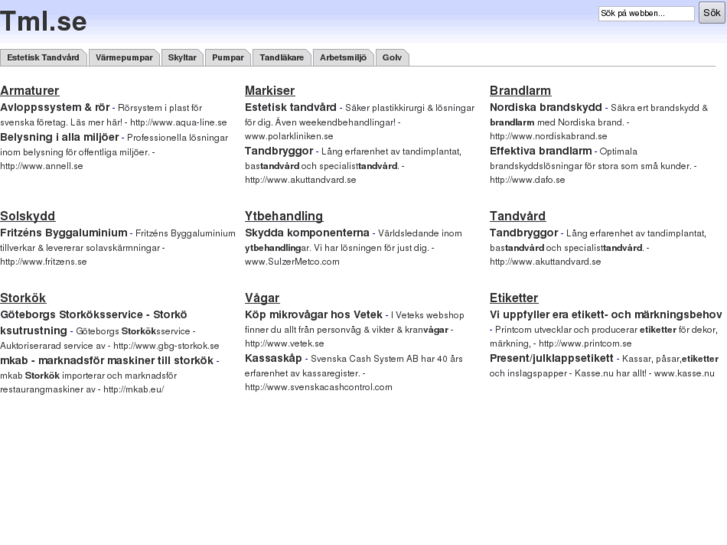Open the Storkök category heading
The width and height of the screenshot is (727, 545).
click(23, 298)
